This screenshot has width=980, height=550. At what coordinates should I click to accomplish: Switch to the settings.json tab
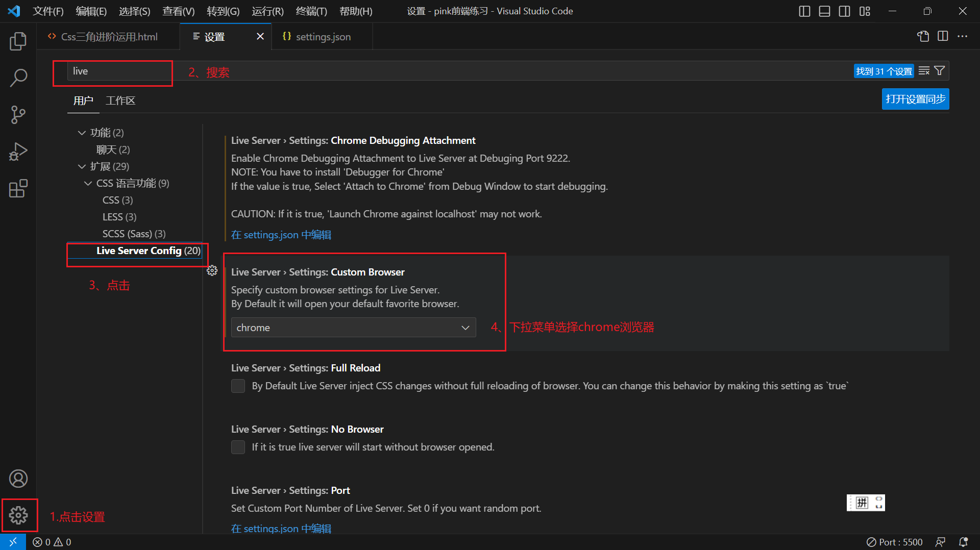click(324, 36)
